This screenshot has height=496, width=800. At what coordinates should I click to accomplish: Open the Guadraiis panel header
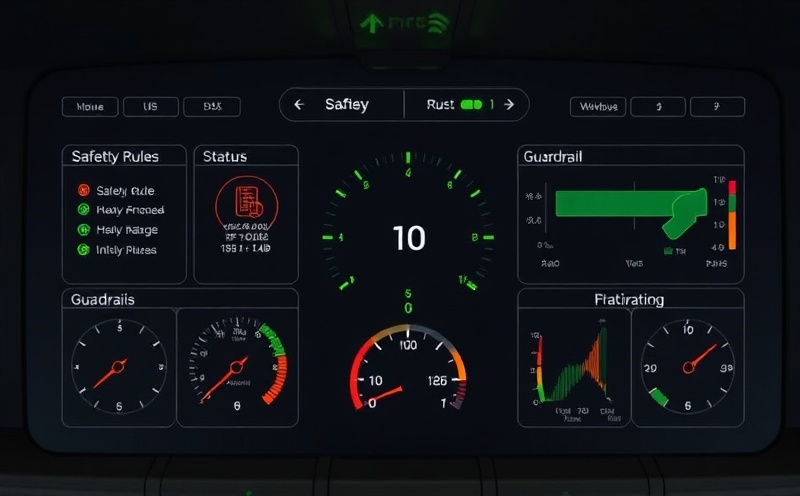[180, 299]
